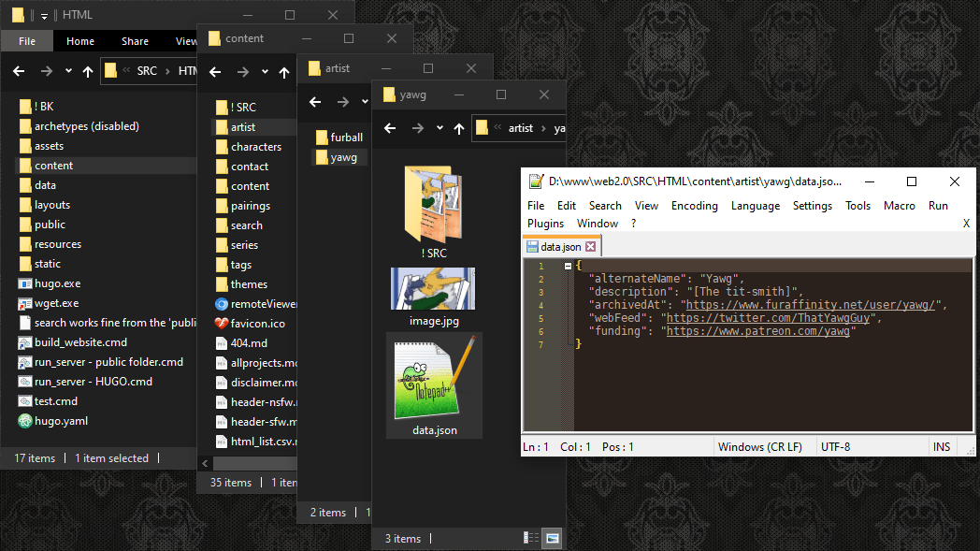Open recent locations dropdown in yawg window
This screenshot has width=980, height=551.
[x=440, y=128]
